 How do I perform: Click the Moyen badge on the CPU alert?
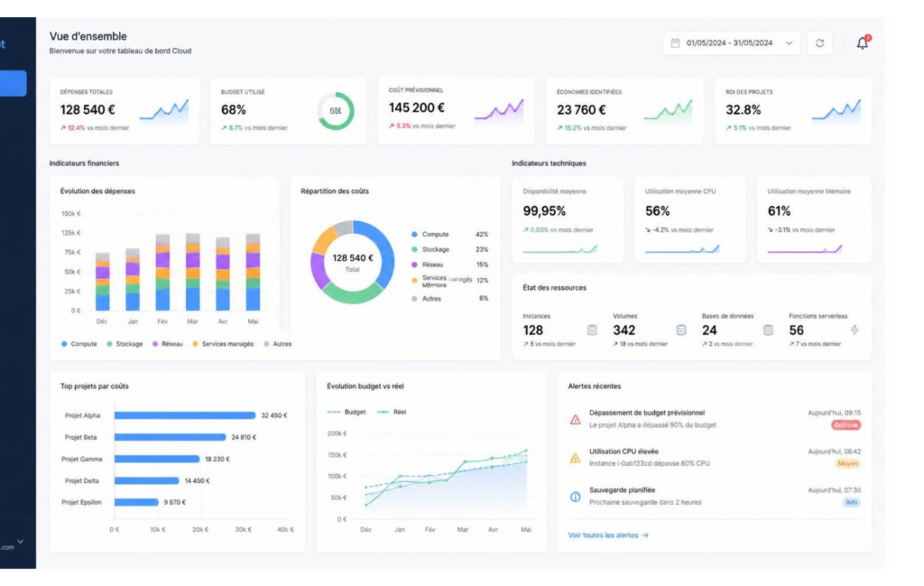(x=847, y=463)
